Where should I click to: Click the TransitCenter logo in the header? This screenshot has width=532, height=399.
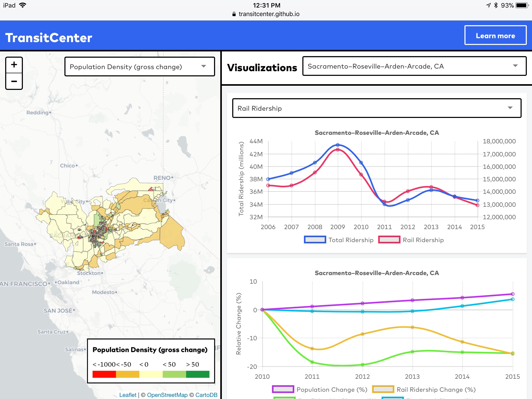coord(49,37)
